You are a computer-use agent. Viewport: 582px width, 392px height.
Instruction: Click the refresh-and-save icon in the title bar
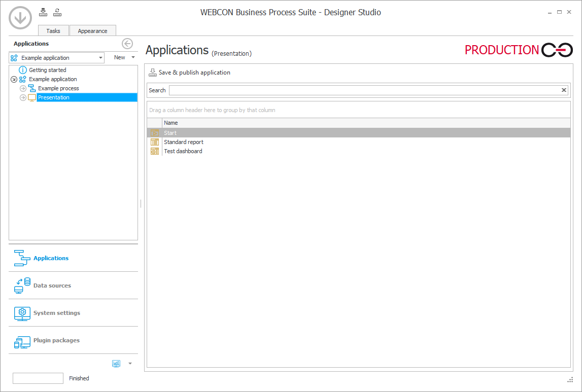57,12
